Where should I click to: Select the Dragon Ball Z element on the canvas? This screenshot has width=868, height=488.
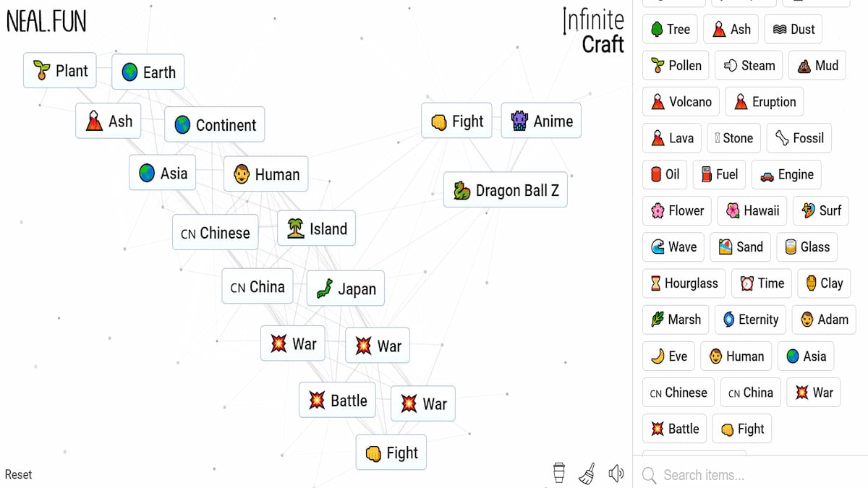coord(505,190)
